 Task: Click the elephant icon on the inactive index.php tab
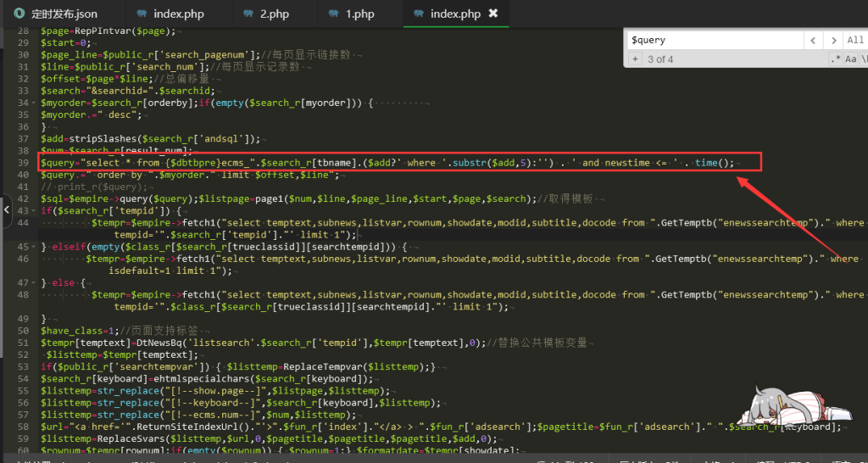point(142,14)
